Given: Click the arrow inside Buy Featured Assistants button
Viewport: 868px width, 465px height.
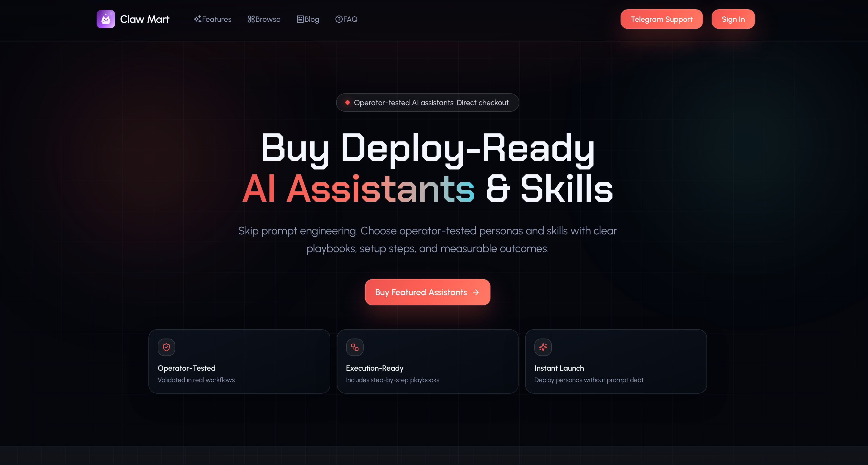Looking at the screenshot, I should 476,292.
